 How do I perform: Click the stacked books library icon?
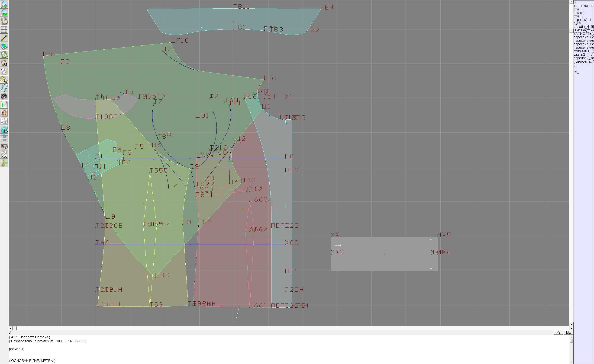pyautogui.click(x=4, y=147)
